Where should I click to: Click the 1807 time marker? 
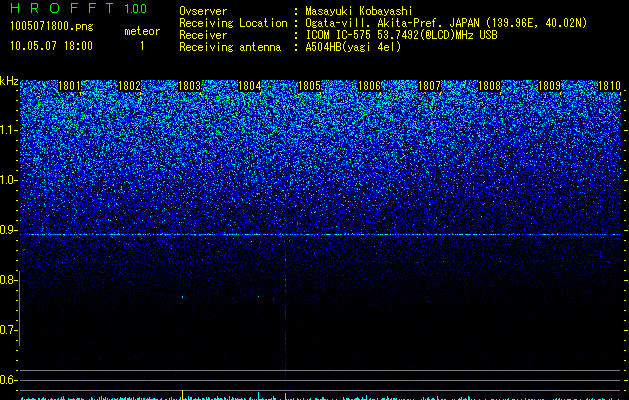[429, 86]
